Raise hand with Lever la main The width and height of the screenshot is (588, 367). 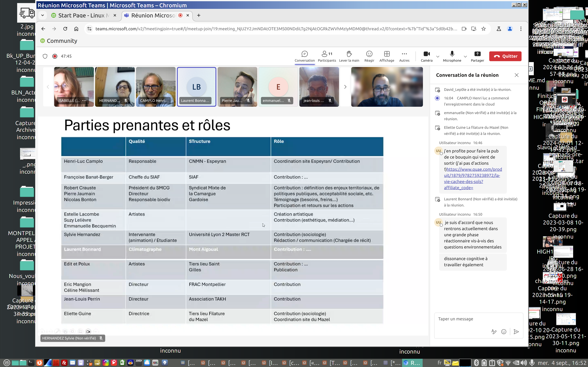coord(349,56)
